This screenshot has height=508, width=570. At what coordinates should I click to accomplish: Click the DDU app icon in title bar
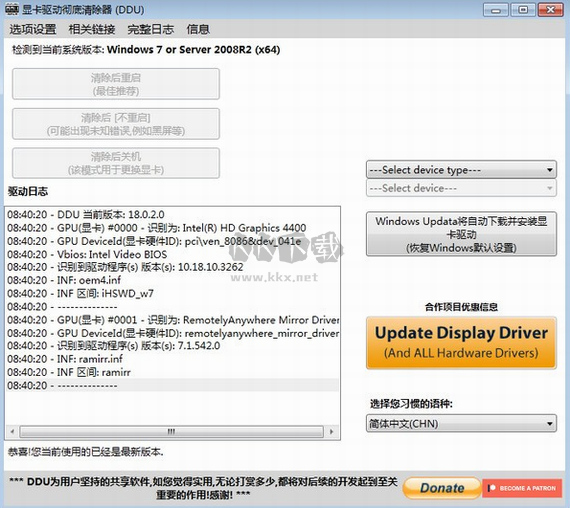point(11,9)
